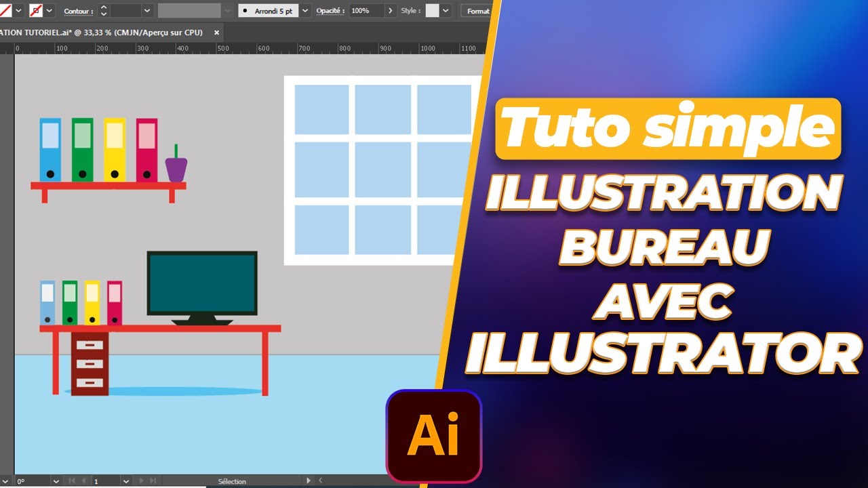
Task: Select the white window frame
Action: coord(382,170)
